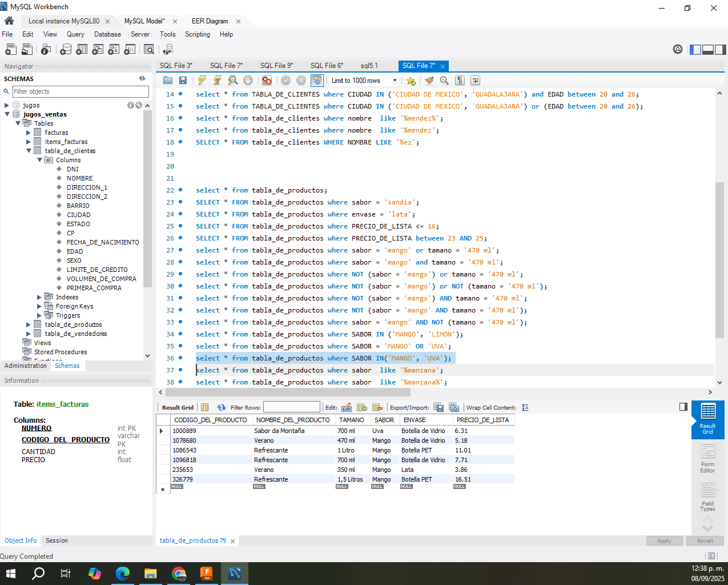Refresh schemas list icon

(x=142, y=79)
